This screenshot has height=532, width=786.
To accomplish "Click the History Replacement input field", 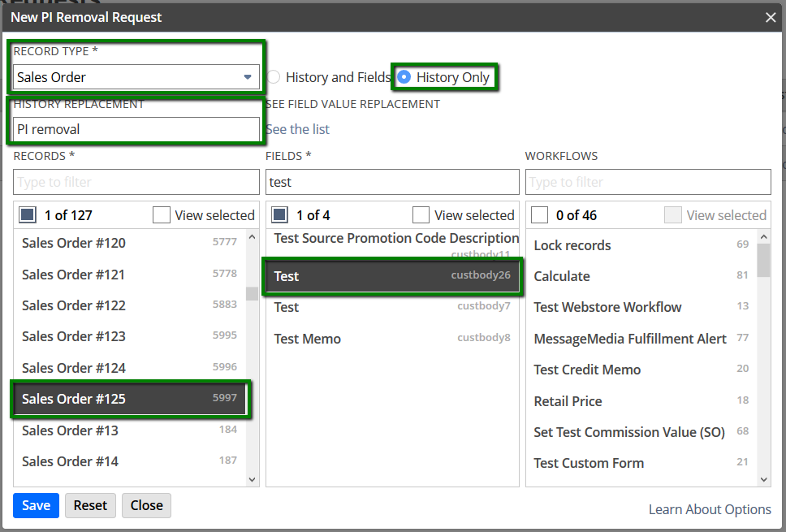I will pyautogui.click(x=136, y=129).
